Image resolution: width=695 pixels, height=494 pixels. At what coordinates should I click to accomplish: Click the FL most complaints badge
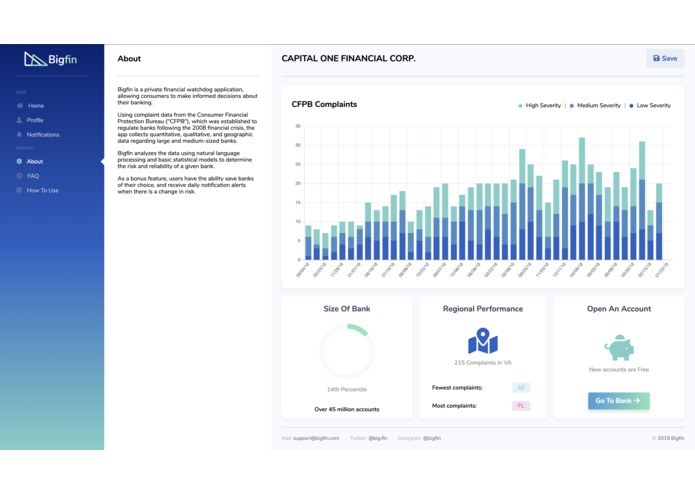point(521,405)
